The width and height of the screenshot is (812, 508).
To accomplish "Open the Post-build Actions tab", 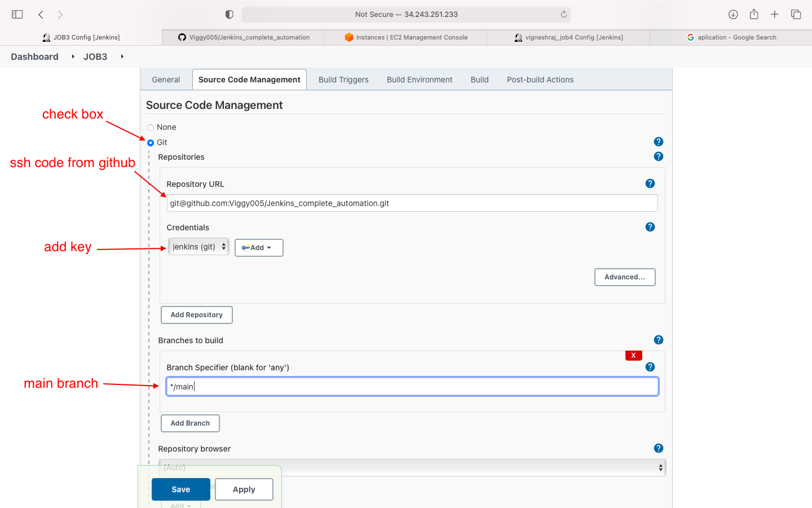I will (x=540, y=80).
